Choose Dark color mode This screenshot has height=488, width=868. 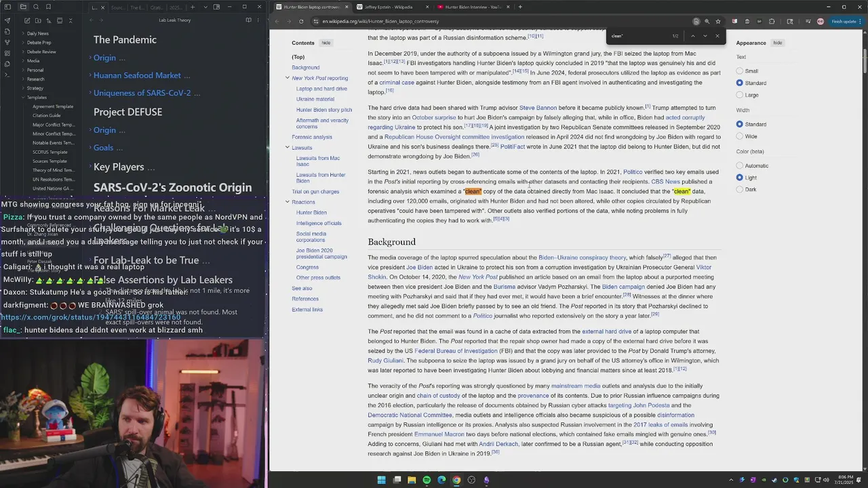[x=740, y=189]
